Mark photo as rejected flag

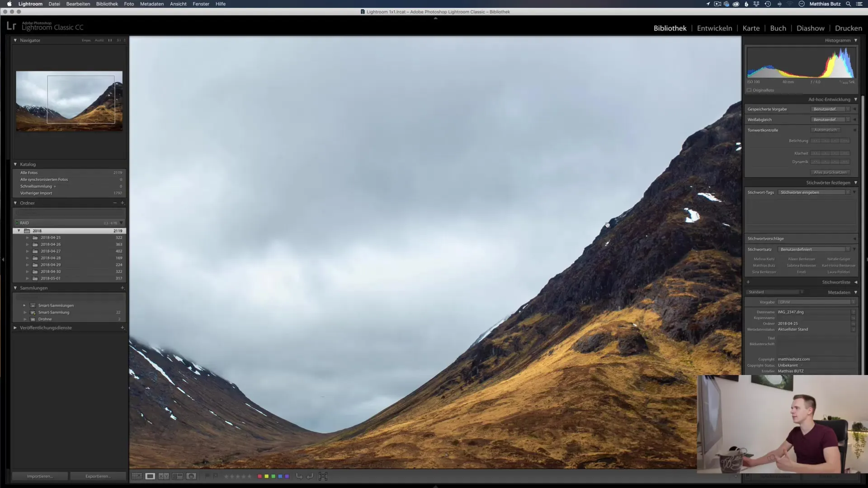[216, 476]
